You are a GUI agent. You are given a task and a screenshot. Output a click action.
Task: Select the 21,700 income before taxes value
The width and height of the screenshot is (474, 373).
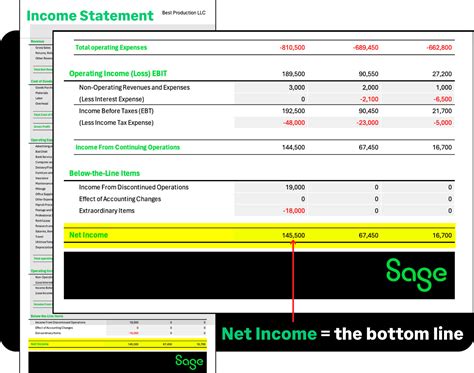pos(442,111)
